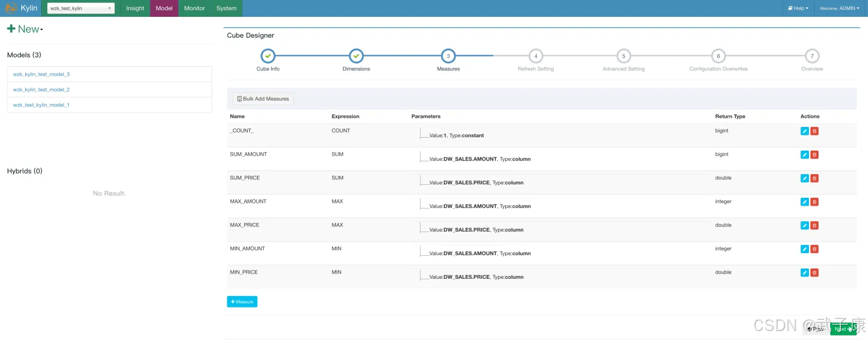Jump to step 4 Refresh Setting
Viewport: 868px width, 340px height.
pos(536,56)
